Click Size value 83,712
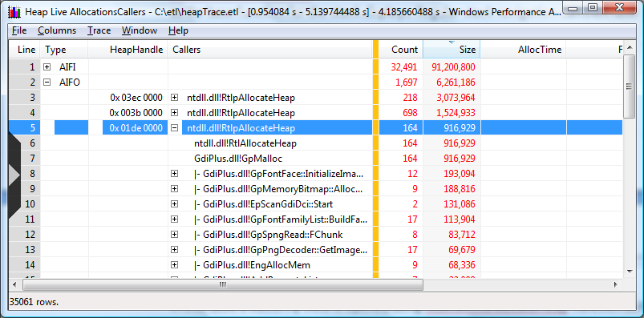644x318 pixels. pos(462,234)
